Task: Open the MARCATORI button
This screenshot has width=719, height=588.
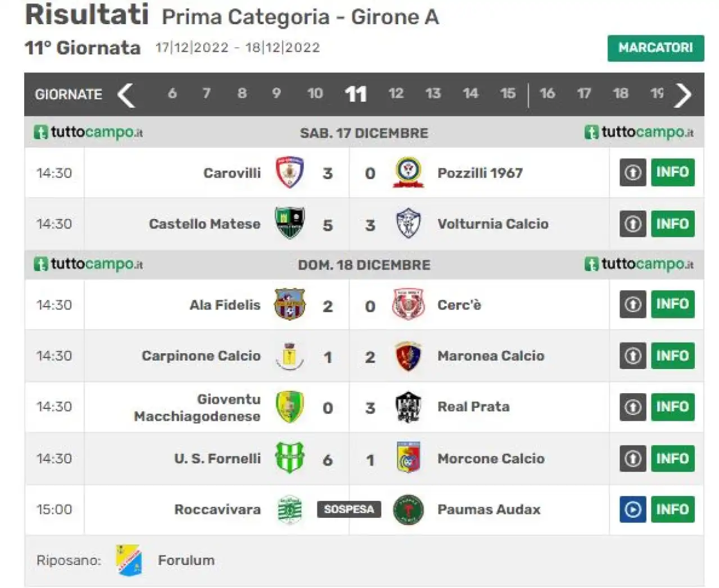Action: pyautogui.click(x=656, y=48)
